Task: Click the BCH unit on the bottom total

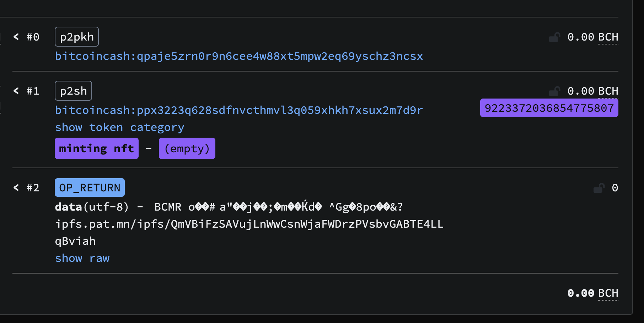Action: click(x=608, y=293)
